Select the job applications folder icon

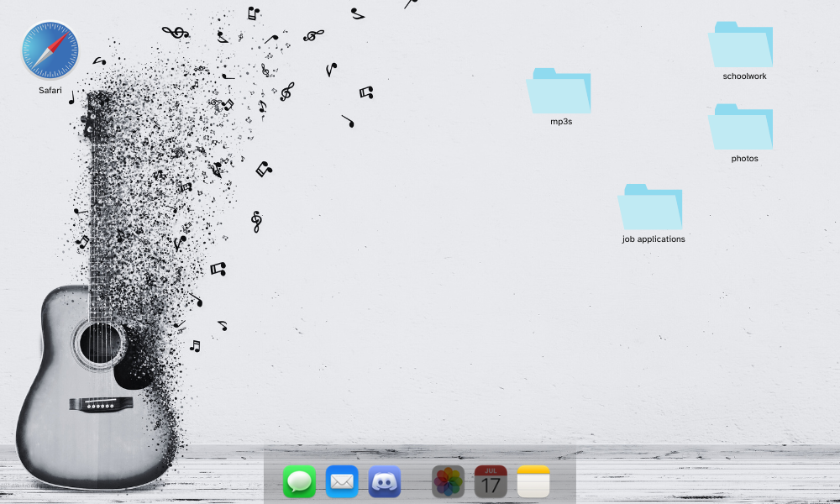[x=651, y=207]
